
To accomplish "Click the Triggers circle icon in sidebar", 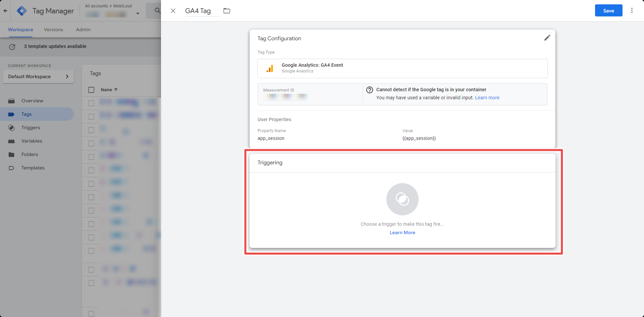I will point(11,127).
